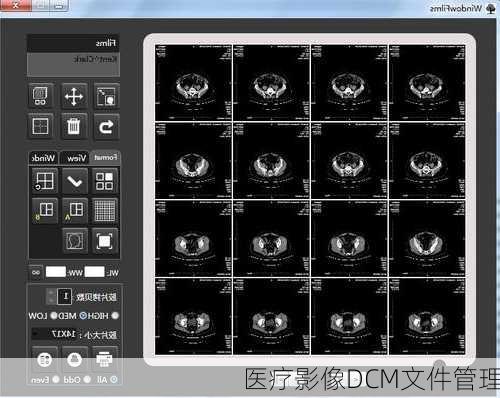Click the dense fine-grid layout icon
This screenshot has width=500, height=398.
coord(104,211)
